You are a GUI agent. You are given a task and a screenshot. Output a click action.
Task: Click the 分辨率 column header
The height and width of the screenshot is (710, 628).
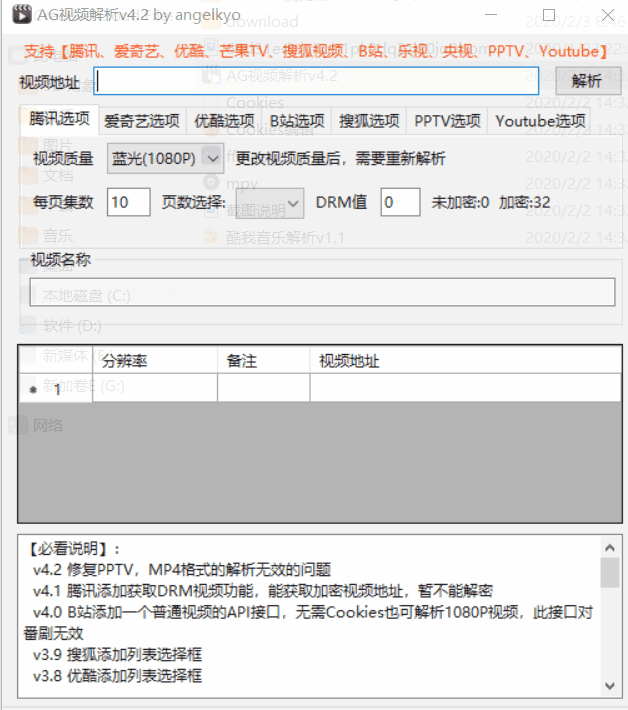click(155, 361)
